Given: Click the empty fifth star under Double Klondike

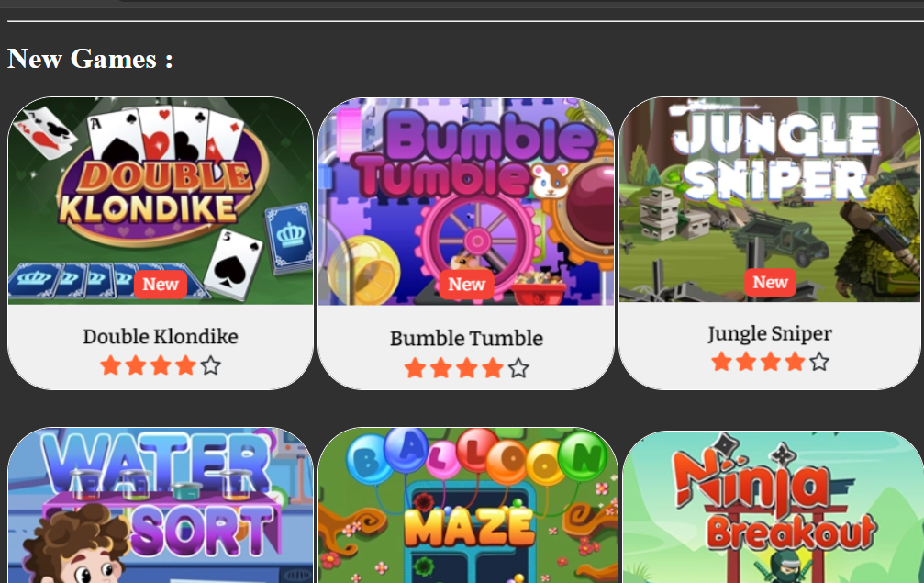Looking at the screenshot, I should click(210, 365).
